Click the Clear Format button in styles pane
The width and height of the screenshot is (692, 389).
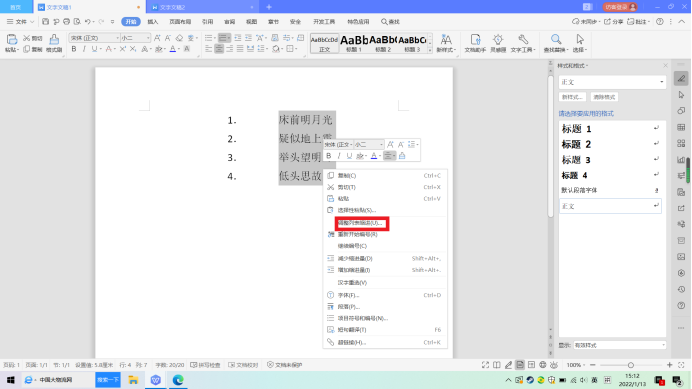pos(604,97)
